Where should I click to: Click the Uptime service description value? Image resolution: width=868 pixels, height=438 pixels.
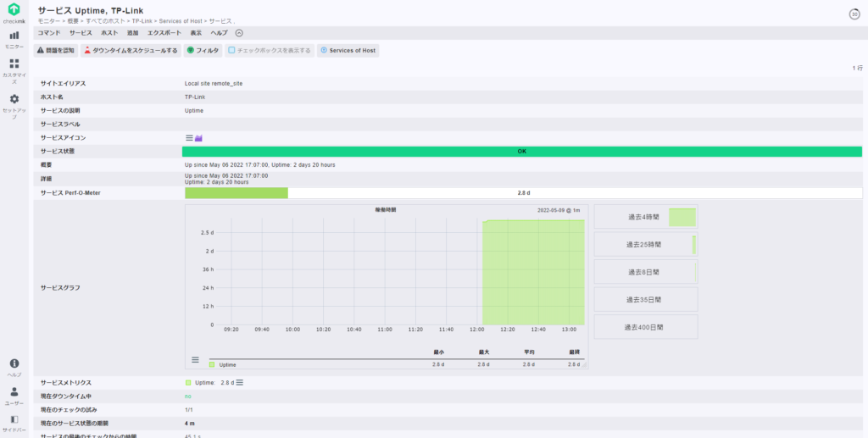click(194, 111)
